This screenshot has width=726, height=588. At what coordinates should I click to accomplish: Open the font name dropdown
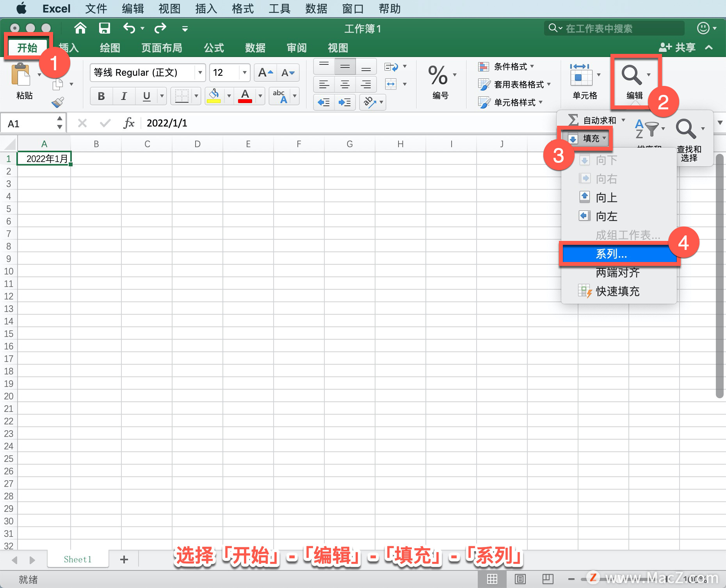point(200,73)
